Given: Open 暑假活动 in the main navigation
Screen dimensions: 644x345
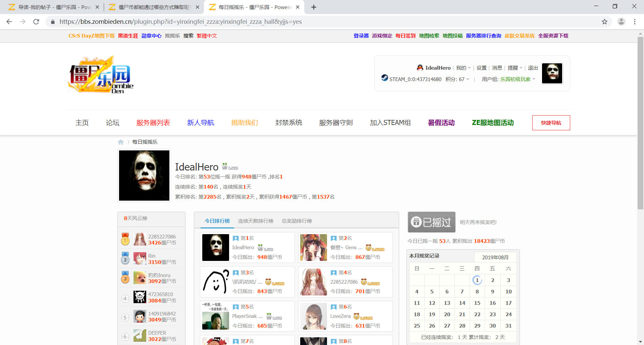Looking at the screenshot, I should pos(441,123).
